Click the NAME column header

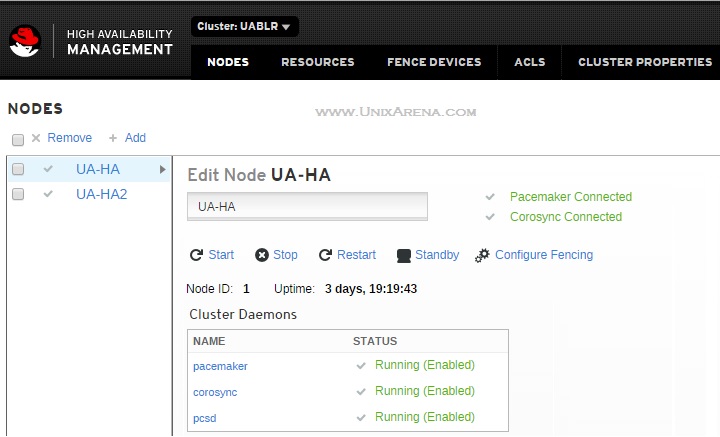(209, 341)
